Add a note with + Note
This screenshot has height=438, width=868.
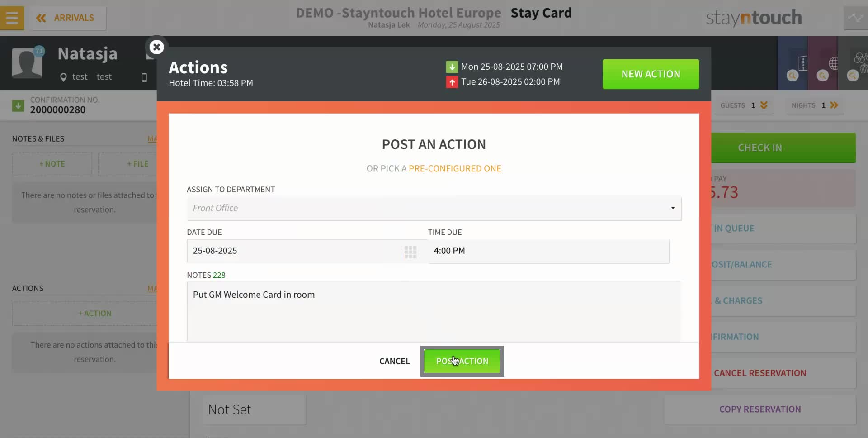pyautogui.click(x=52, y=164)
